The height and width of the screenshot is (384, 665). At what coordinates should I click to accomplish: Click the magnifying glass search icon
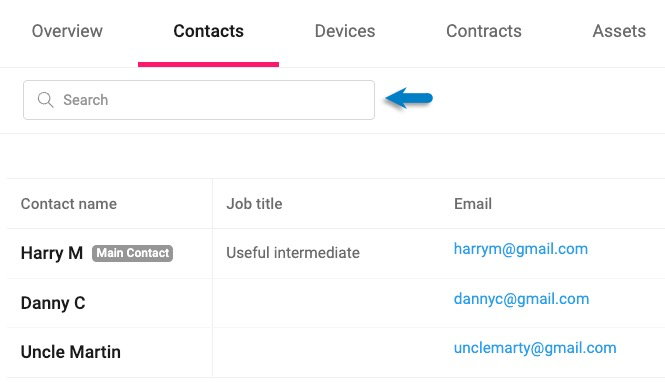pos(45,100)
